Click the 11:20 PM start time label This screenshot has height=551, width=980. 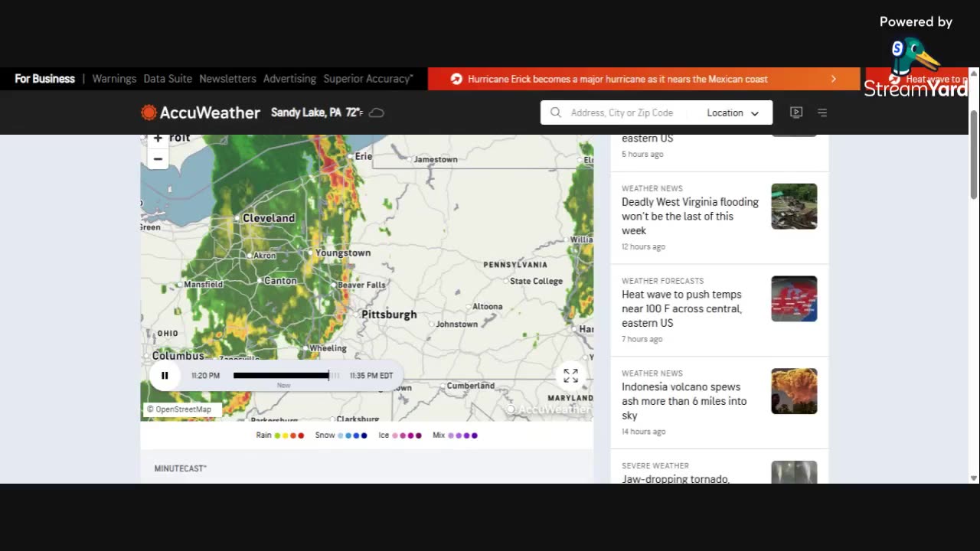[205, 376]
